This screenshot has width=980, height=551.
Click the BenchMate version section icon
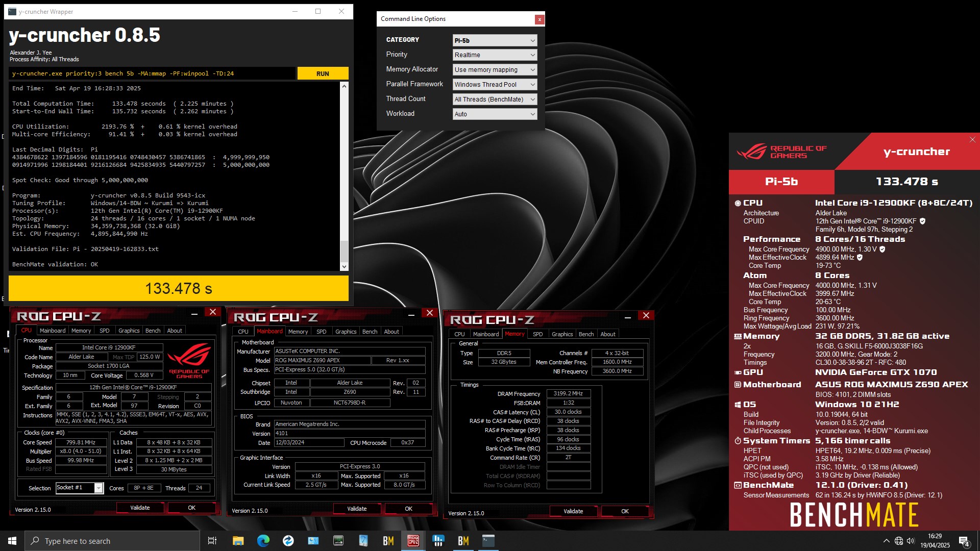tap(738, 485)
